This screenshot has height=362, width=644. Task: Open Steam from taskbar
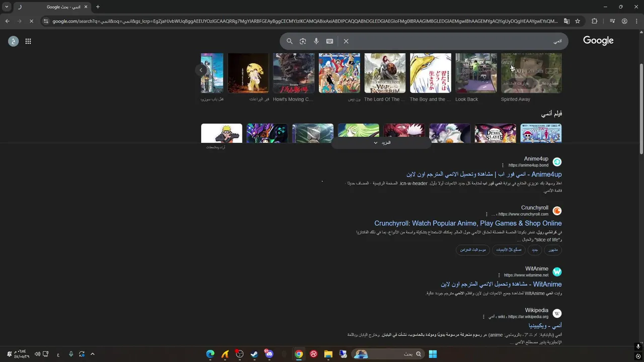click(255, 354)
